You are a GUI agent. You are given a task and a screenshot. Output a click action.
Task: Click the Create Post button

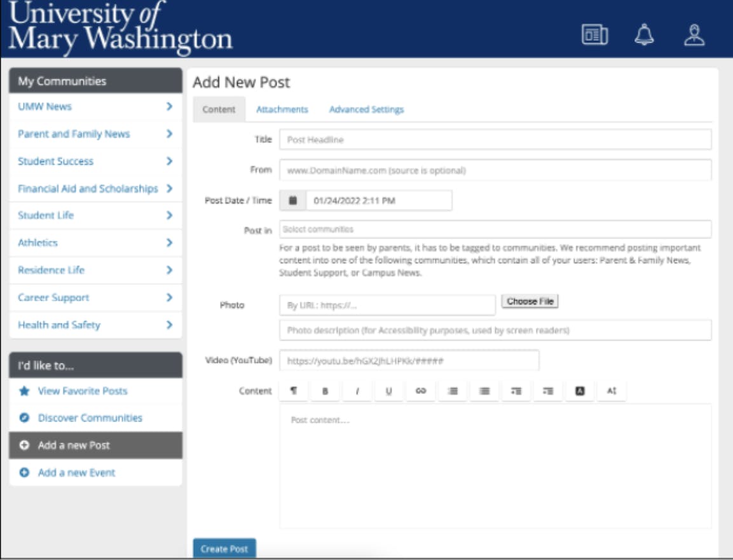(x=224, y=549)
